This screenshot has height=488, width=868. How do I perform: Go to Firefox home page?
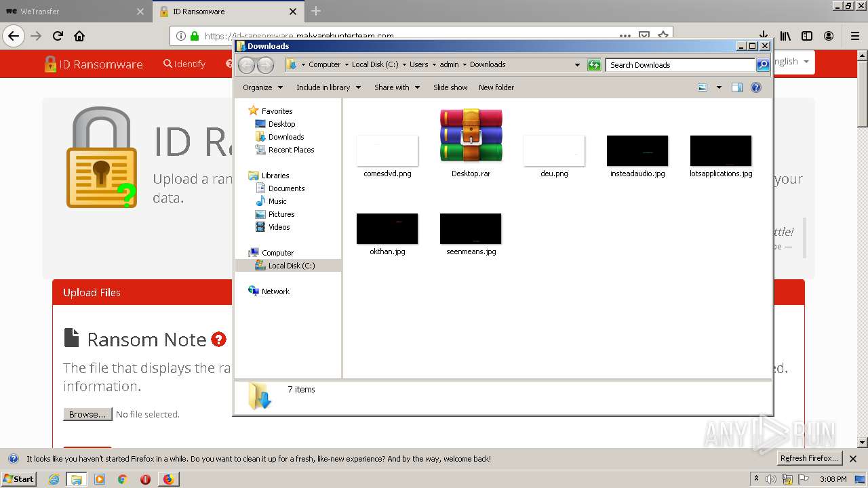(79, 36)
